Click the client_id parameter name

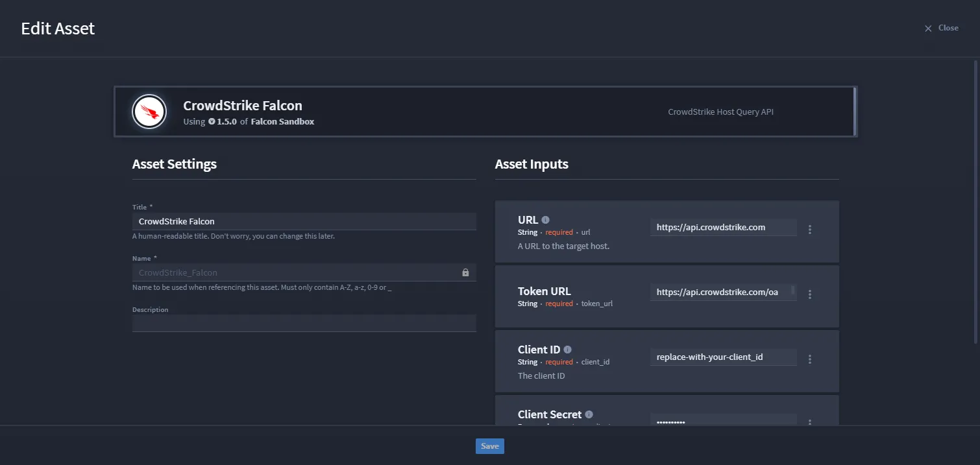[x=595, y=362]
